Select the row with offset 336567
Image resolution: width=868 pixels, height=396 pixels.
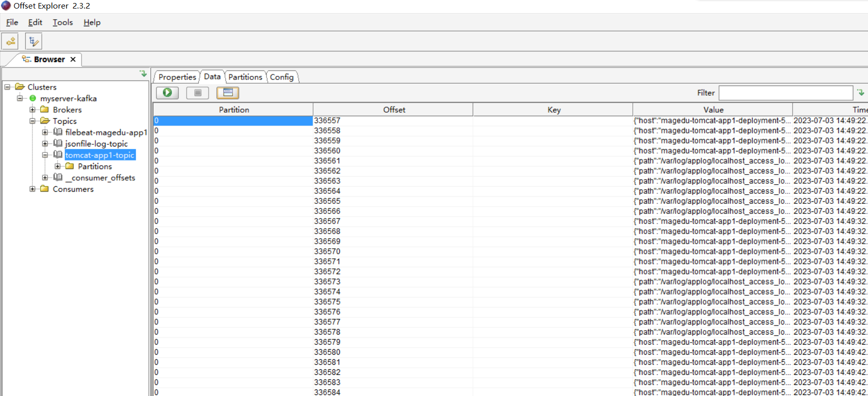coord(511,221)
